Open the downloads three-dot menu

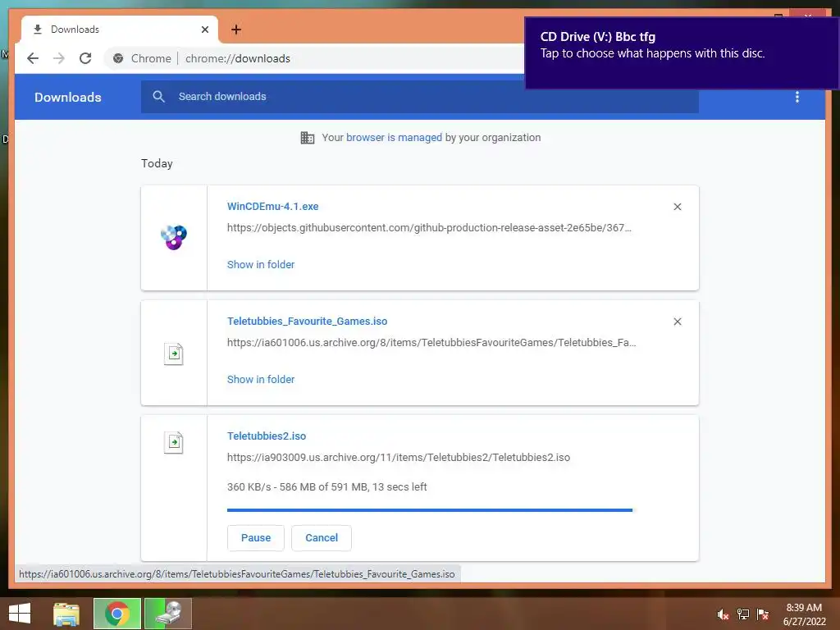coord(797,97)
